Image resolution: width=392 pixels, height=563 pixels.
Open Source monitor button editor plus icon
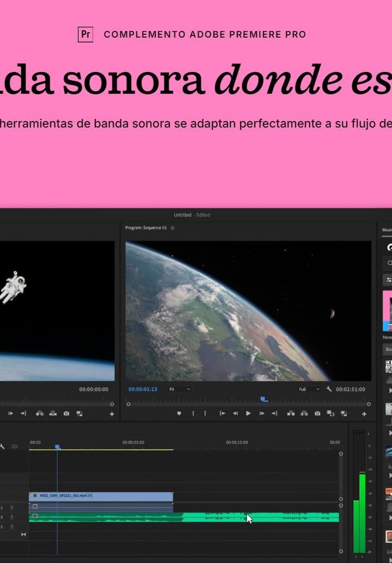tap(112, 414)
